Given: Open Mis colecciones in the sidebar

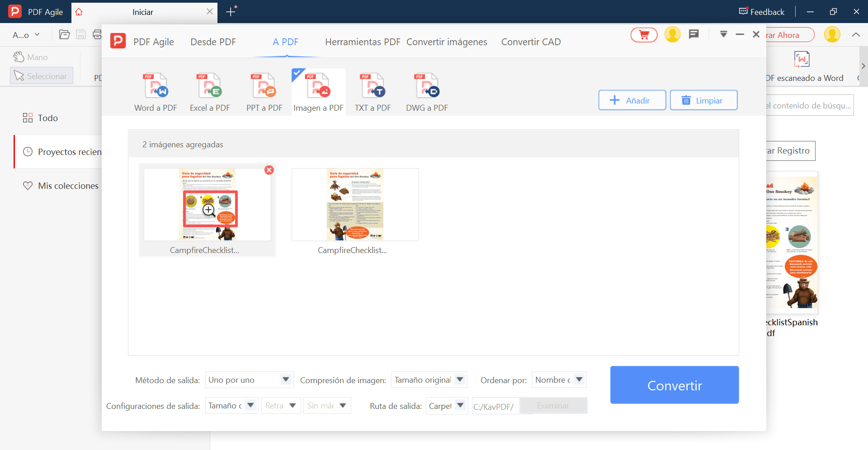Looking at the screenshot, I should [68, 185].
